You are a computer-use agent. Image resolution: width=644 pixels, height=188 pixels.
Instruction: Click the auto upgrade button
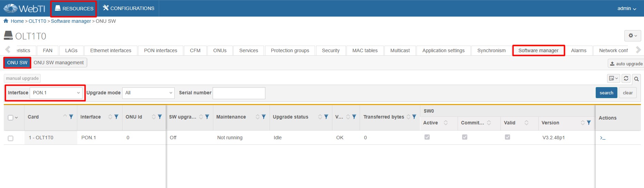tap(626, 64)
